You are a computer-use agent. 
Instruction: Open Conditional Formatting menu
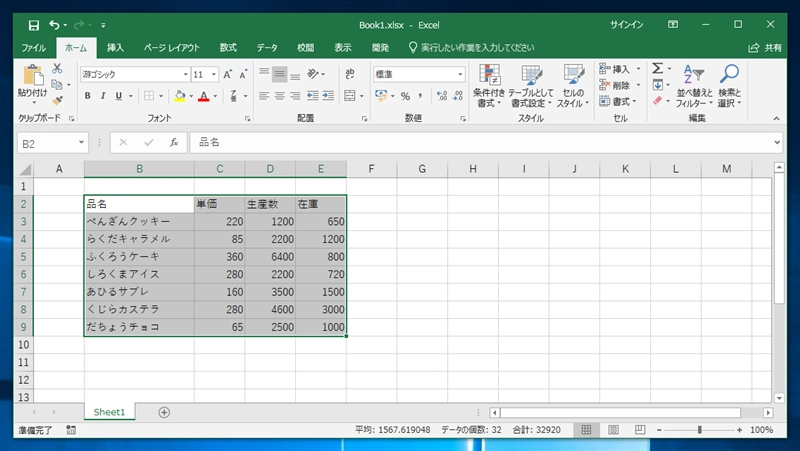489,86
